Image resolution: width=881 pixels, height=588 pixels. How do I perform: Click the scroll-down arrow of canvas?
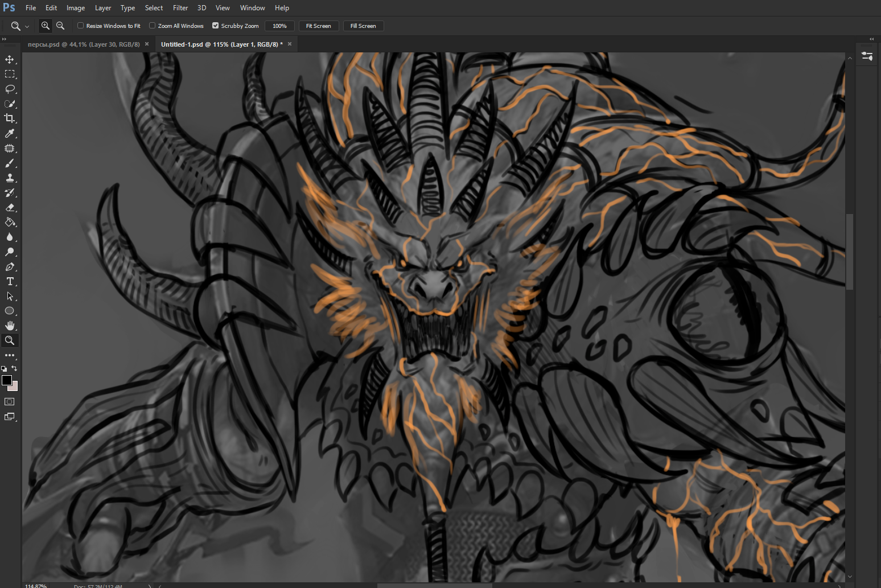point(850,576)
